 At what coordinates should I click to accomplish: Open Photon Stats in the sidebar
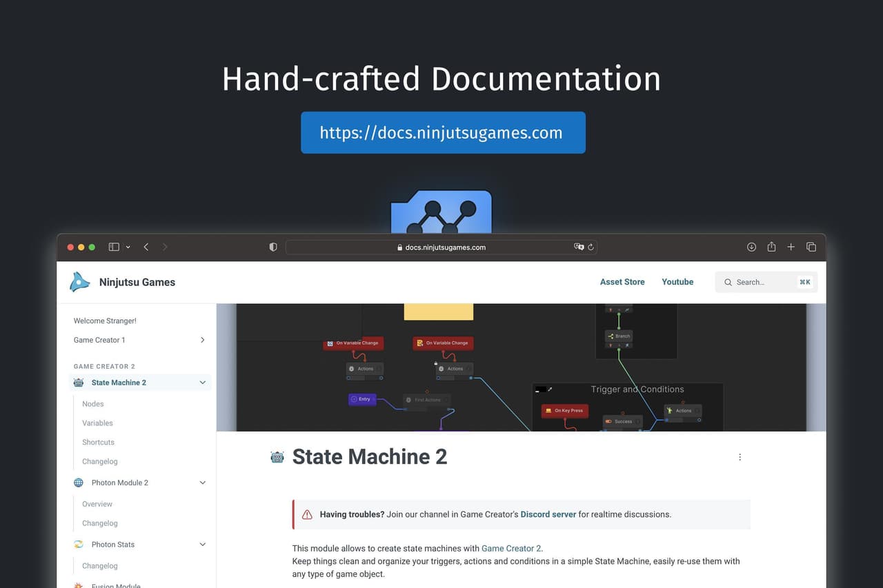(x=113, y=545)
